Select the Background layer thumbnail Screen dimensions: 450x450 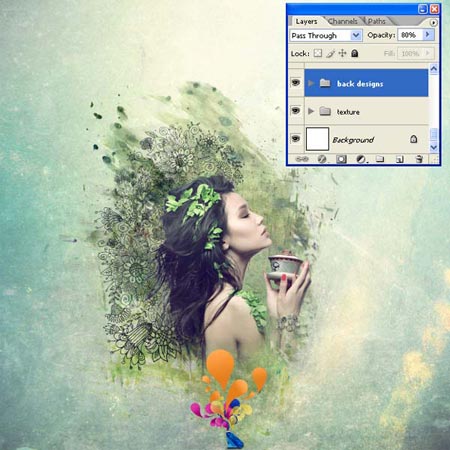click(x=317, y=139)
